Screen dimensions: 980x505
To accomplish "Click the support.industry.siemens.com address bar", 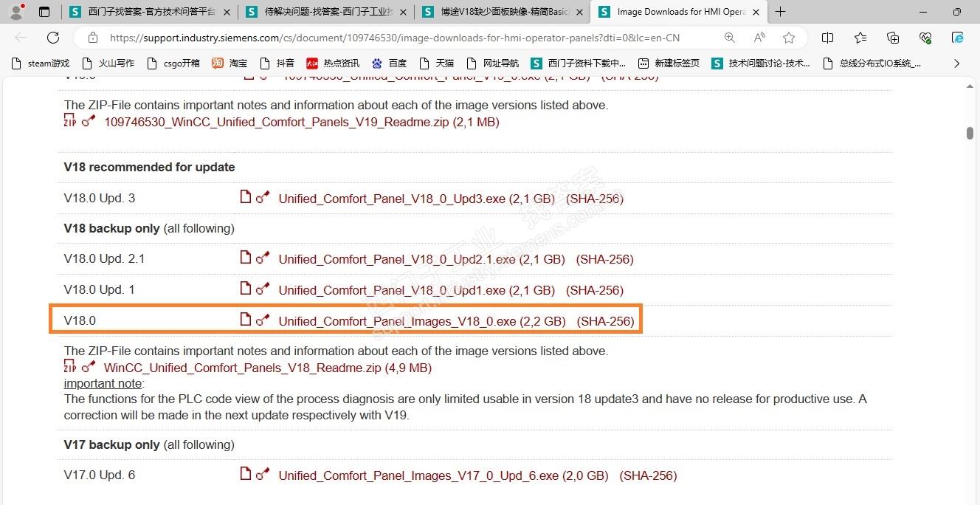I will [395, 38].
